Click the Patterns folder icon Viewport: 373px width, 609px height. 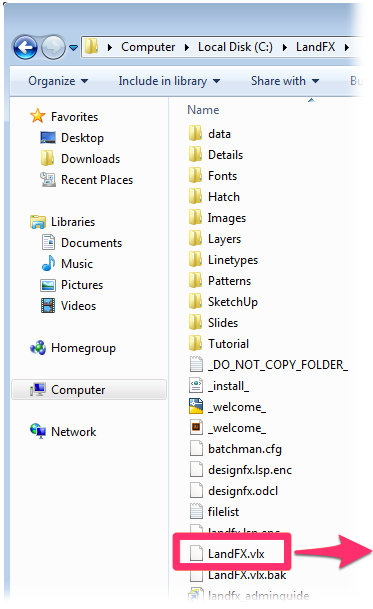pyautogui.click(x=195, y=280)
